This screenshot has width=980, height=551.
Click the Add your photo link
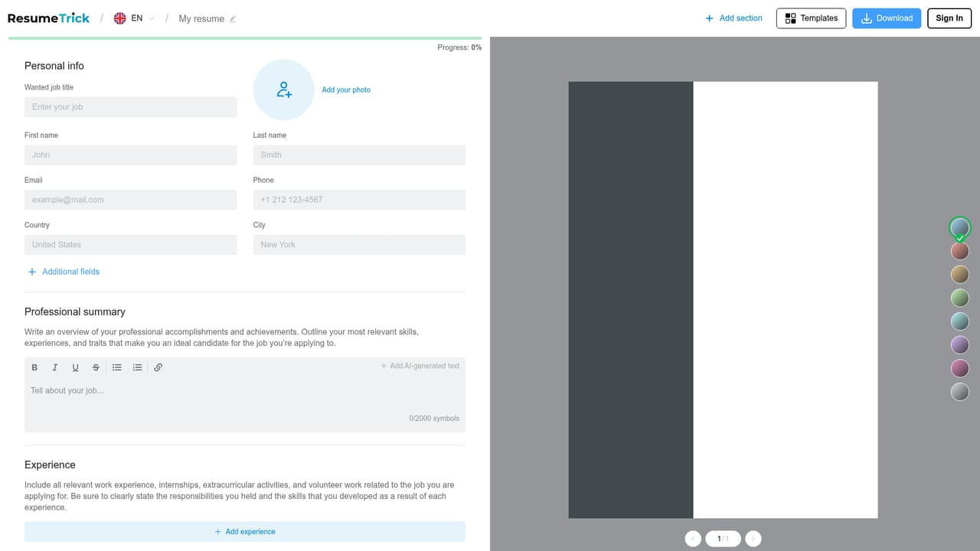point(346,90)
